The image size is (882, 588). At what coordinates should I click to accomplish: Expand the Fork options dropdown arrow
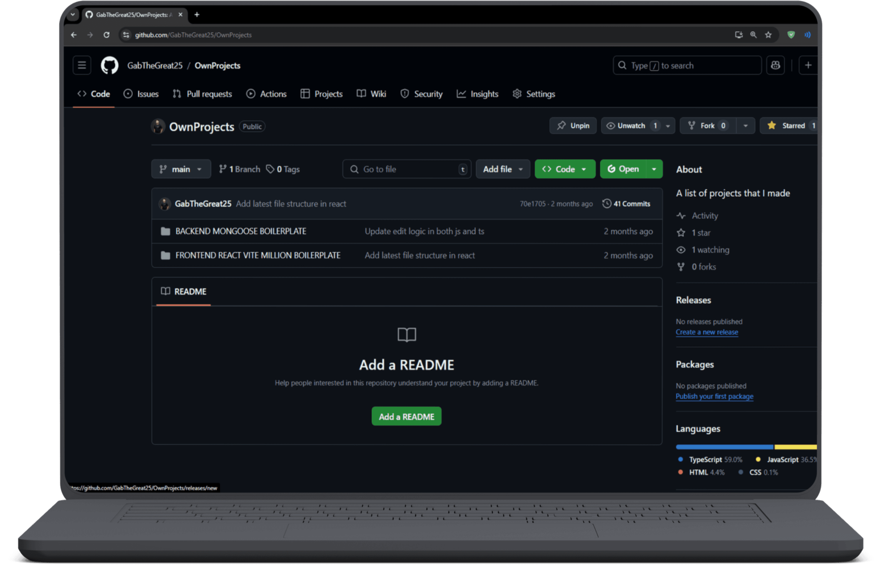coord(746,126)
